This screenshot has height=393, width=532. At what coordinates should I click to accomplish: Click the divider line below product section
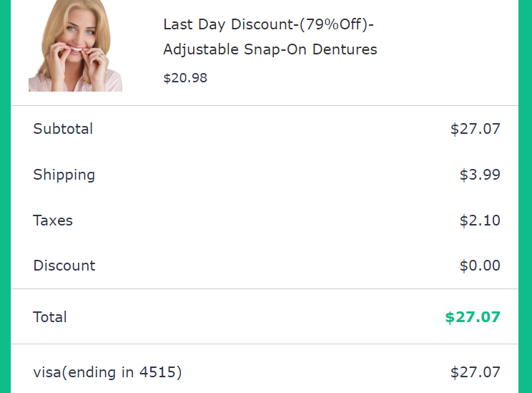[x=265, y=106]
